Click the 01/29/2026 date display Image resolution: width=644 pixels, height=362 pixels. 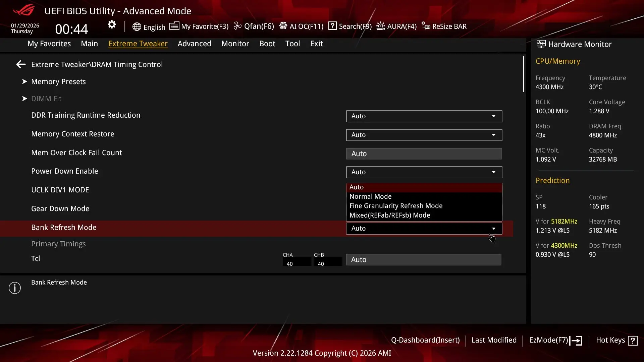pos(25,25)
